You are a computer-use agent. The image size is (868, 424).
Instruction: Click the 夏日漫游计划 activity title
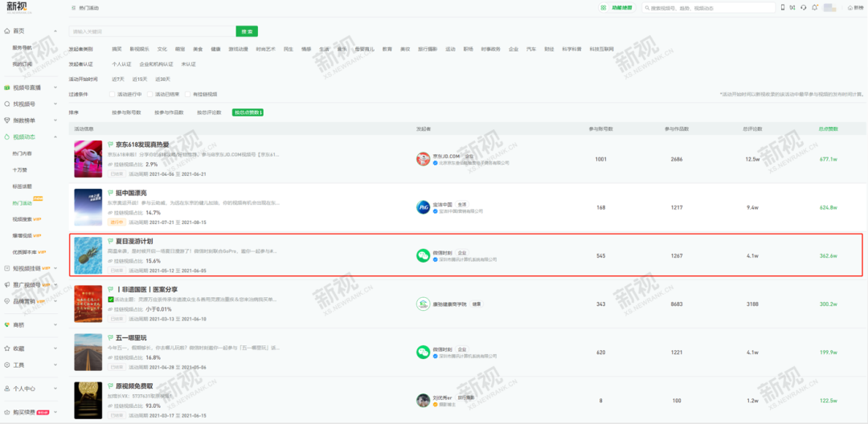tap(134, 241)
